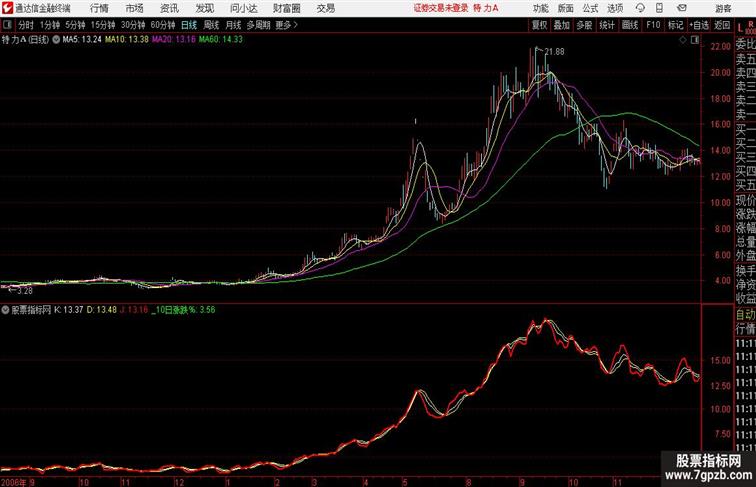
Task: Switch to 60分钟 period tab
Action: click(x=163, y=25)
